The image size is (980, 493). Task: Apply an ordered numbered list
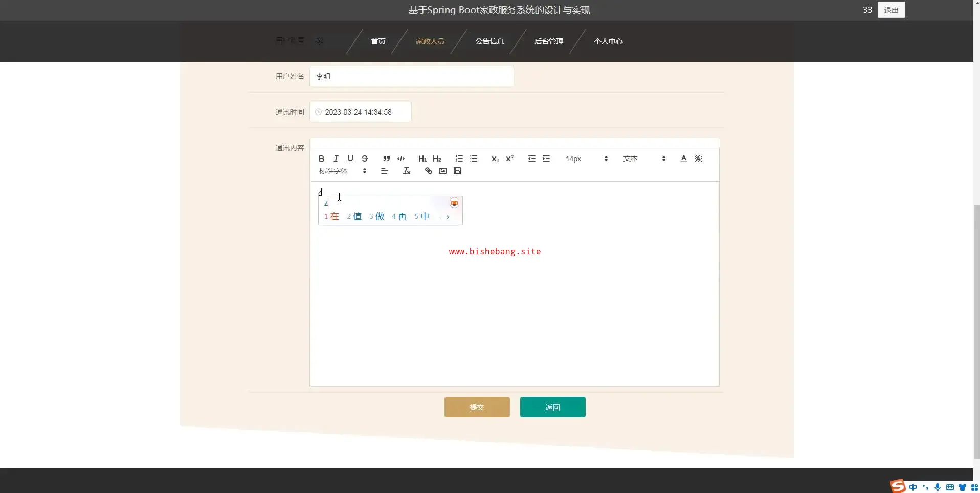pos(459,159)
